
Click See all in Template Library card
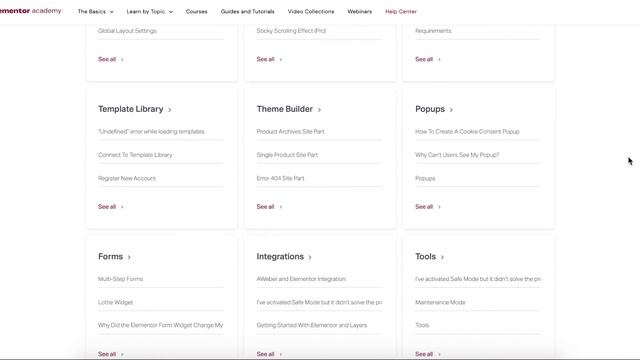point(111,207)
